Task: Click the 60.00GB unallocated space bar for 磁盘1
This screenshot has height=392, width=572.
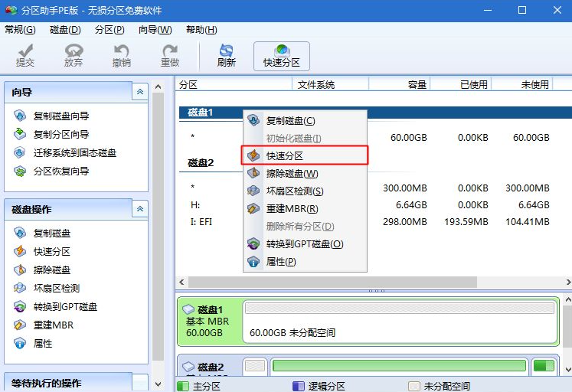Action: point(398,321)
